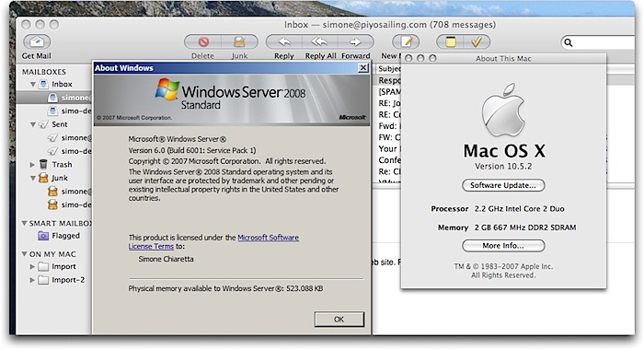Image resolution: width=644 pixels, height=350 pixels.
Task: Collapse the Sent disclosure triangle
Action: coord(32,124)
